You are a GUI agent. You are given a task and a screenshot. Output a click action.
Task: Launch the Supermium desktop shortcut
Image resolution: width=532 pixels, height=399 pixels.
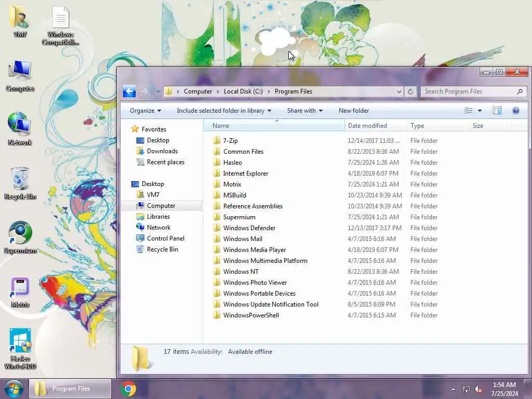click(20, 233)
